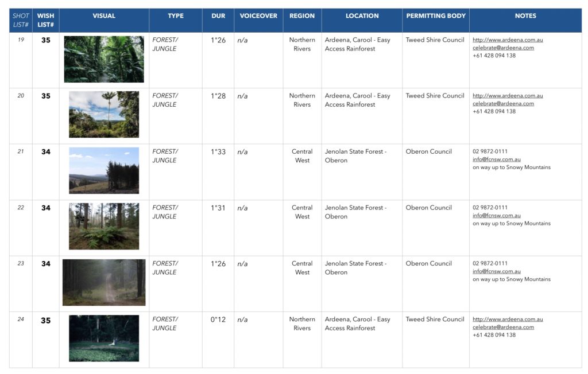The image size is (588, 374).
Task: Click info@fcnsw.com.au email in shot 22 row
Action: click(x=496, y=216)
